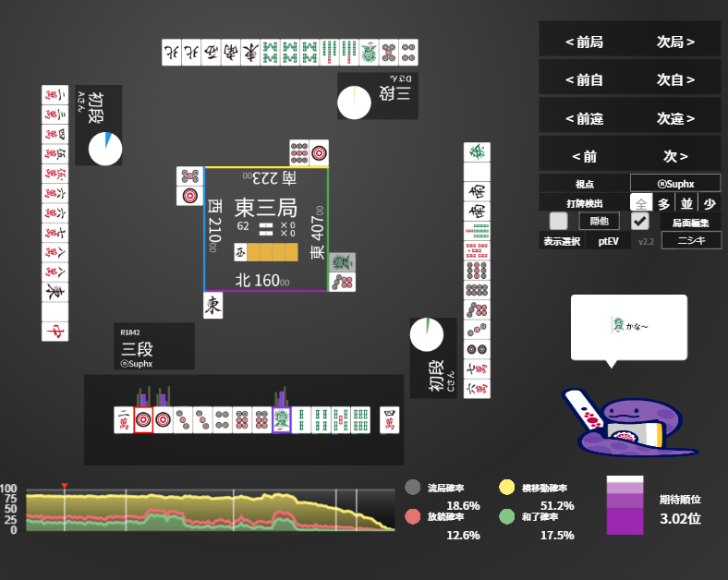Image resolution: width=728 pixels, height=580 pixels.
Task: Click the red five-sou tile in hand
Action: (x=341, y=420)
